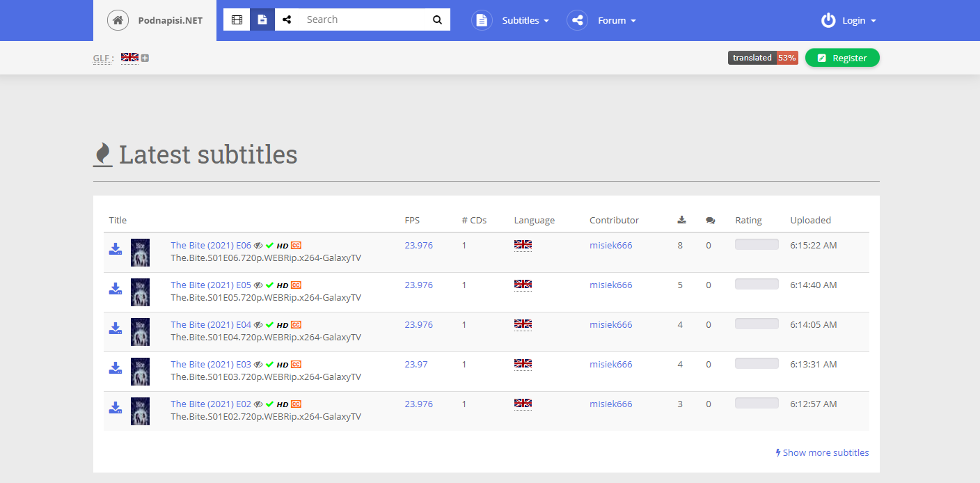Viewport: 980px width, 483px height.
Task: Select the movies search mode icon
Action: [237, 19]
